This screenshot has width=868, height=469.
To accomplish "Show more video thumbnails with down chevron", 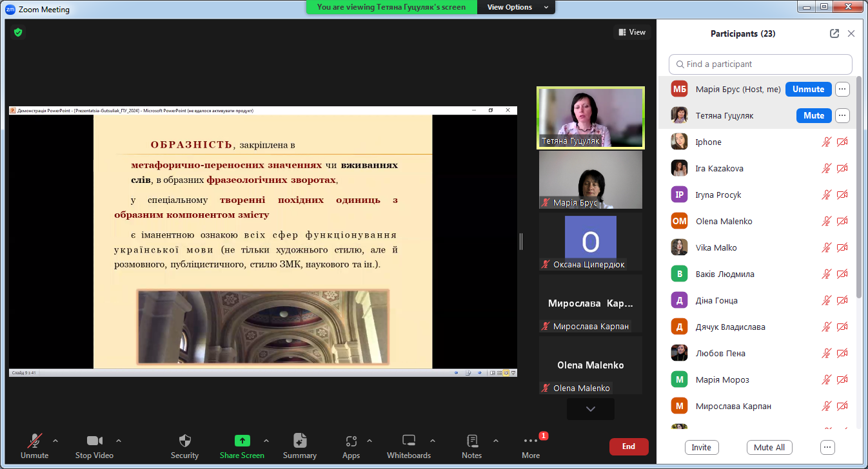I will (590, 409).
